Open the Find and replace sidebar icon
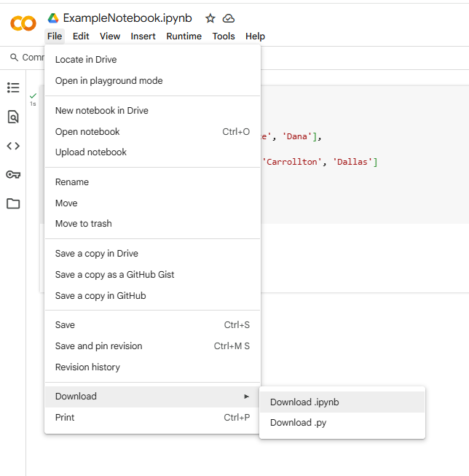This screenshot has width=469, height=476. (x=13, y=117)
